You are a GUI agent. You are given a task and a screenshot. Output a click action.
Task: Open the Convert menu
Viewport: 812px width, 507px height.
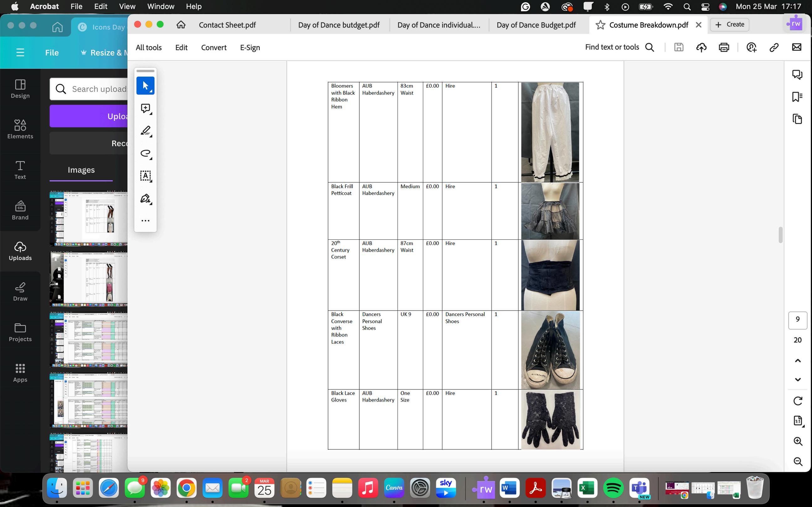tap(213, 48)
